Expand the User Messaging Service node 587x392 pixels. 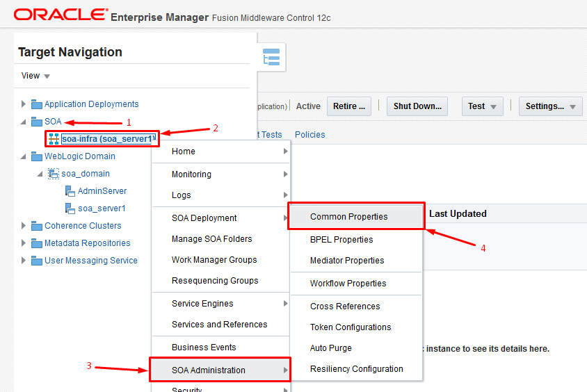pos(23,261)
